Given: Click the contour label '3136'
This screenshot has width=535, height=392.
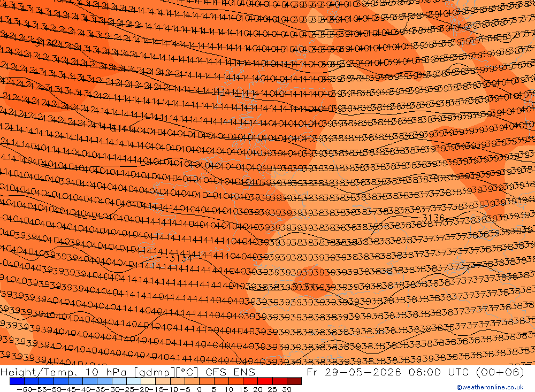Looking at the screenshot, I should [x=433, y=217].
